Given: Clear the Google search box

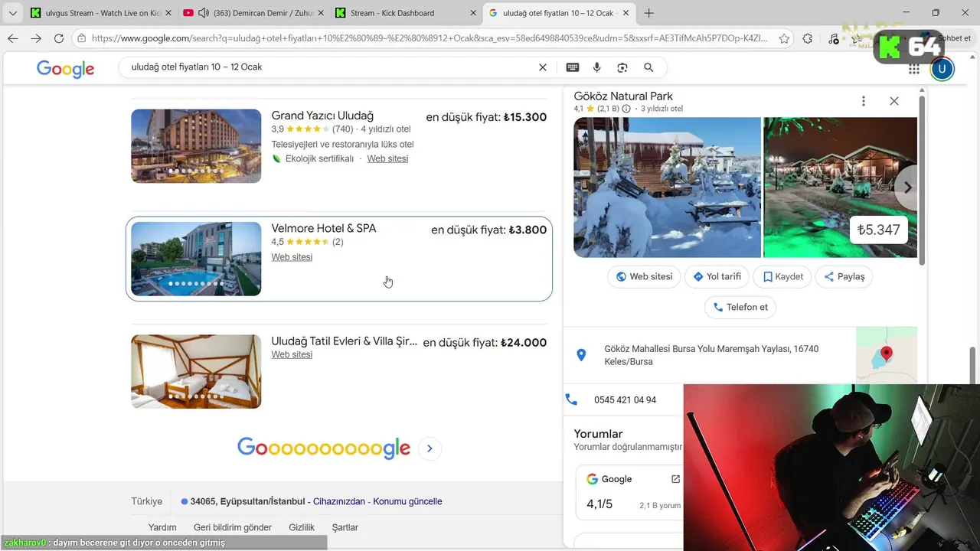Looking at the screenshot, I should pyautogui.click(x=543, y=67).
